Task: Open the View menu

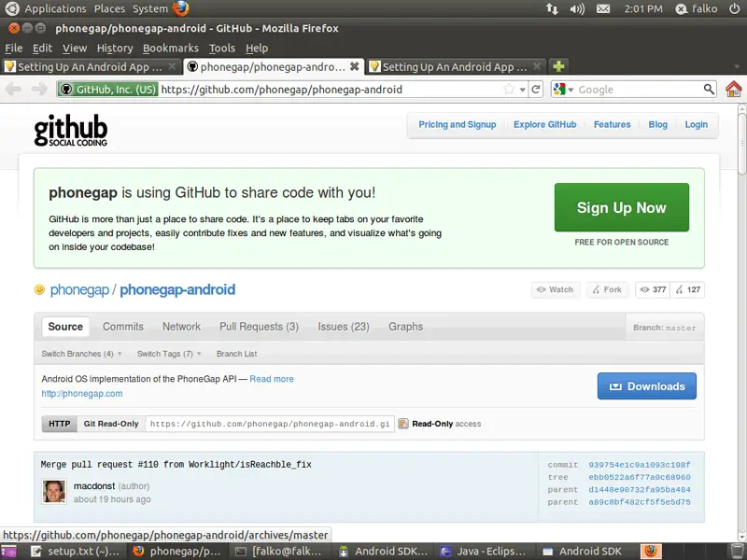Action: coord(75,49)
